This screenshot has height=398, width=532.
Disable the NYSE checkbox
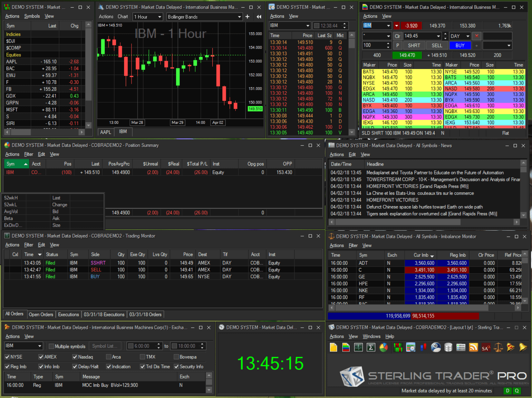click(7, 357)
